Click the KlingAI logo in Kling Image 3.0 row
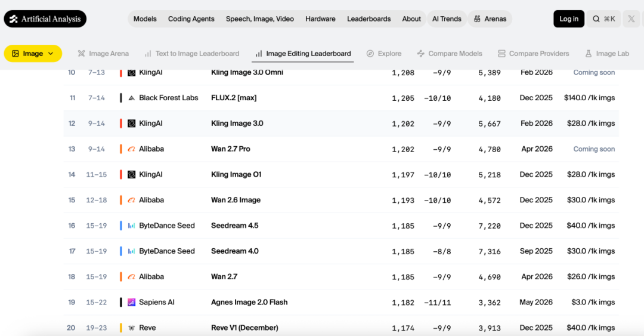The height and width of the screenshot is (336, 644). tap(131, 124)
